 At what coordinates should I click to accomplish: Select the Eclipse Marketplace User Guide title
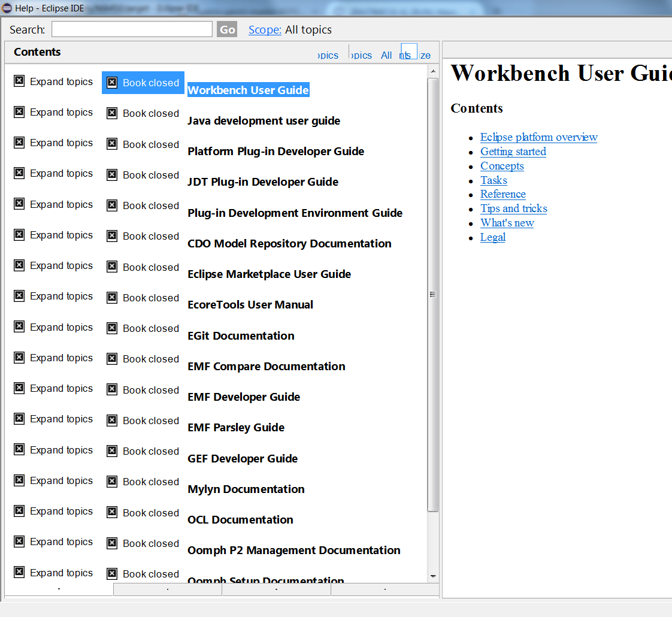click(x=269, y=274)
